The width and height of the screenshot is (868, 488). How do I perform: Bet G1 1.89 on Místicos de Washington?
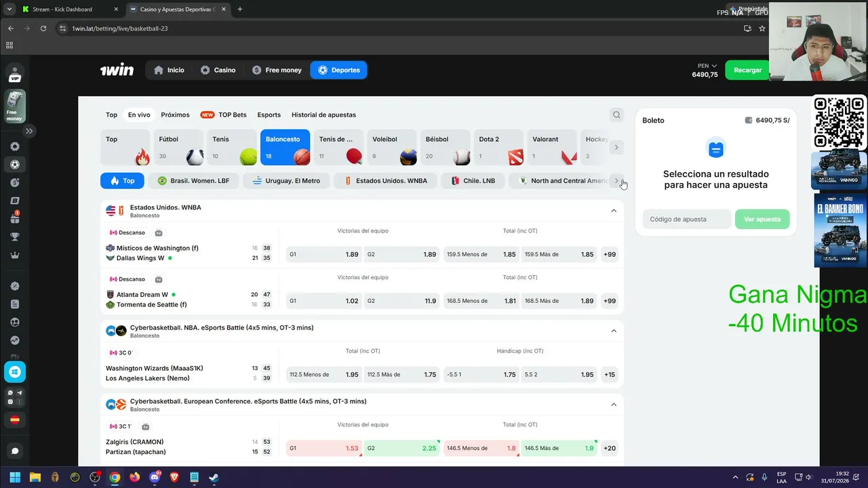pos(324,254)
